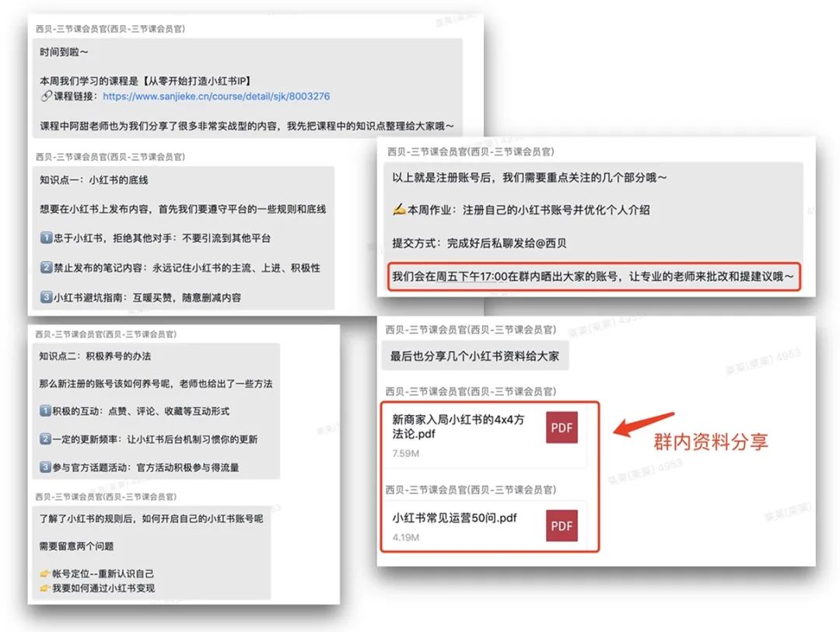840x632 pixels.
Task: Click pointing-hand emoji before 帐号定位
Action: click(45, 574)
